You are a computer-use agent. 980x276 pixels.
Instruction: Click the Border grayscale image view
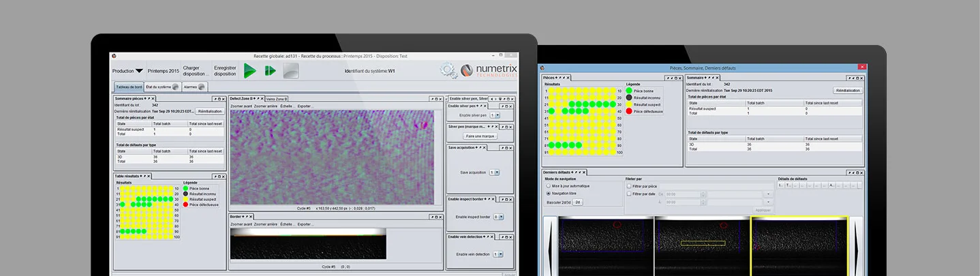[x=308, y=243]
